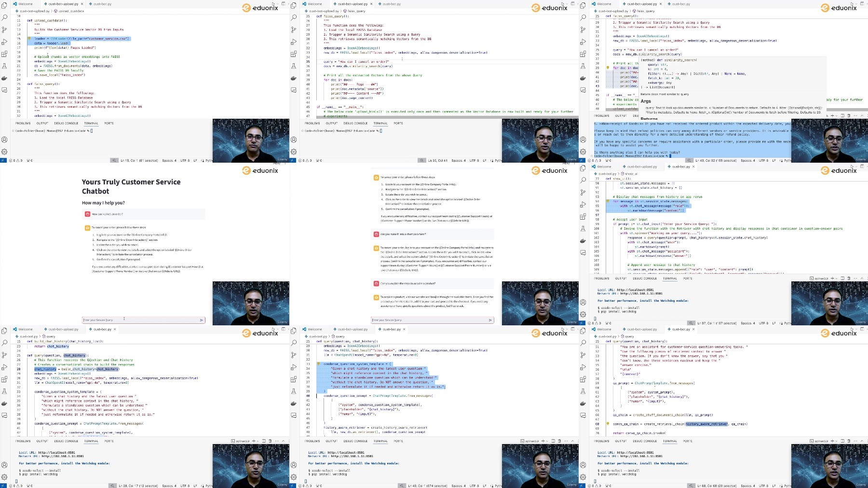
Task: Click 'Ln 15, Col 1' status bar entry
Action: pos(139,160)
